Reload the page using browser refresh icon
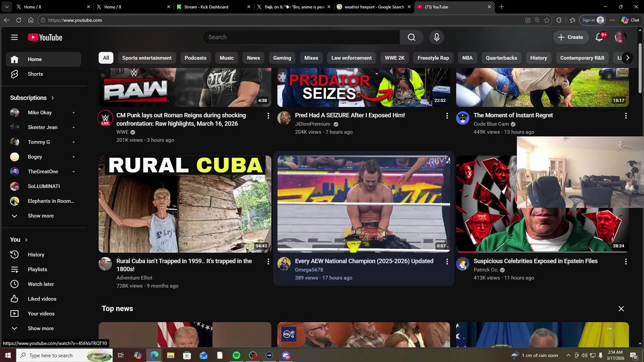 (19, 20)
